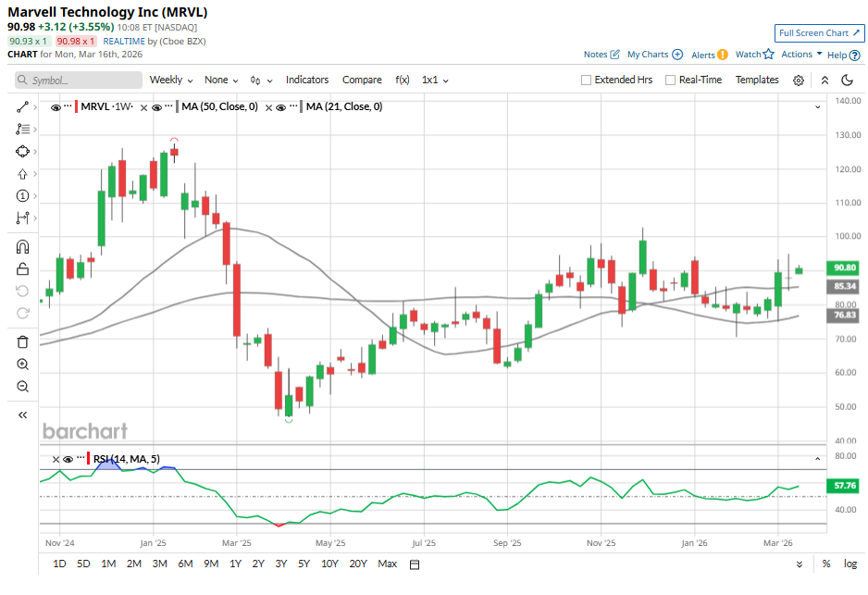The width and height of the screenshot is (868, 595).
Task: Expand the Actions dropdown menu
Action: (801, 54)
